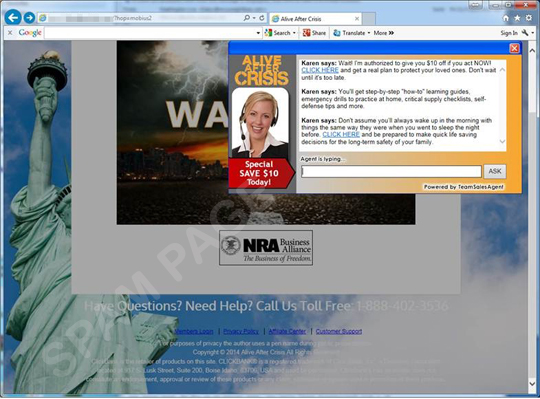
Task: Click the Refresh icon in address bar
Action: click(262, 18)
